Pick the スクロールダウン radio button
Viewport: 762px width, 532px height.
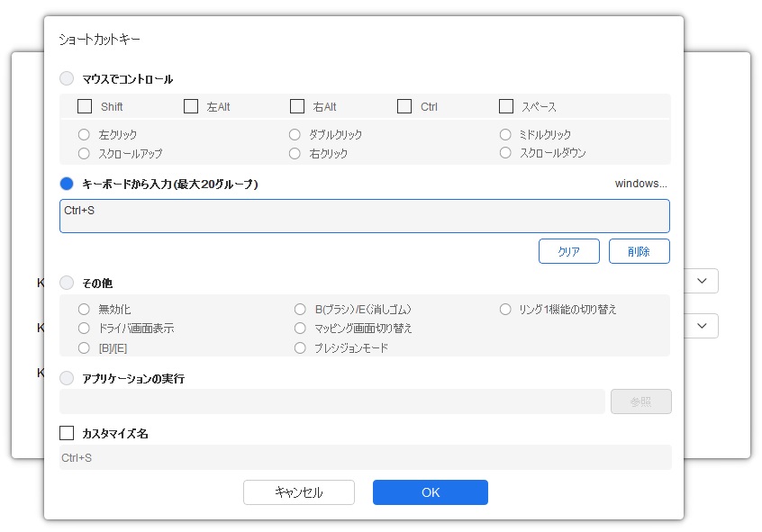(506, 153)
